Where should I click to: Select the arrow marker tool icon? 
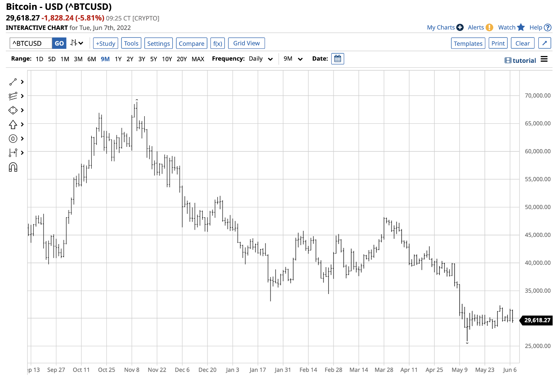pyautogui.click(x=13, y=124)
